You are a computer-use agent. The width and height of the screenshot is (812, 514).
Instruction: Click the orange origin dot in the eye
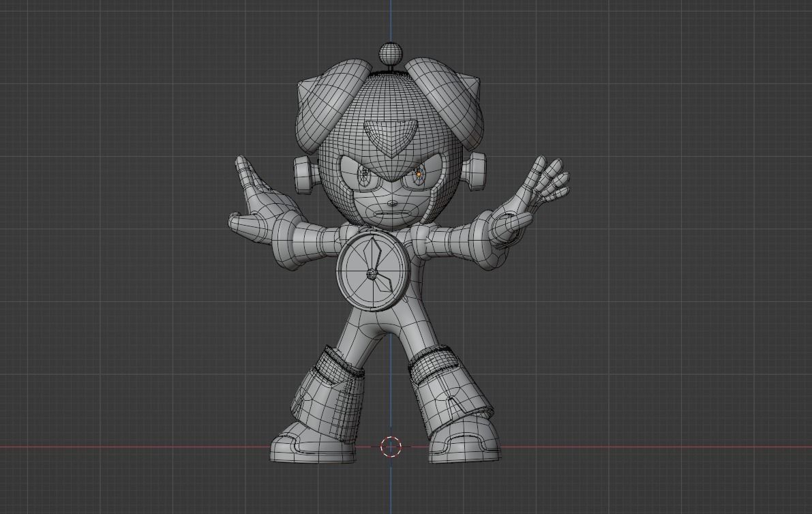click(418, 175)
